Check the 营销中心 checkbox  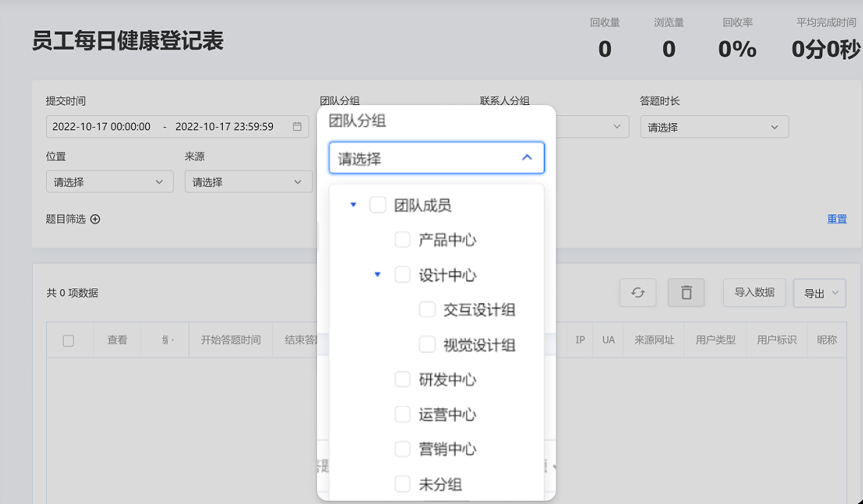pyautogui.click(x=402, y=449)
